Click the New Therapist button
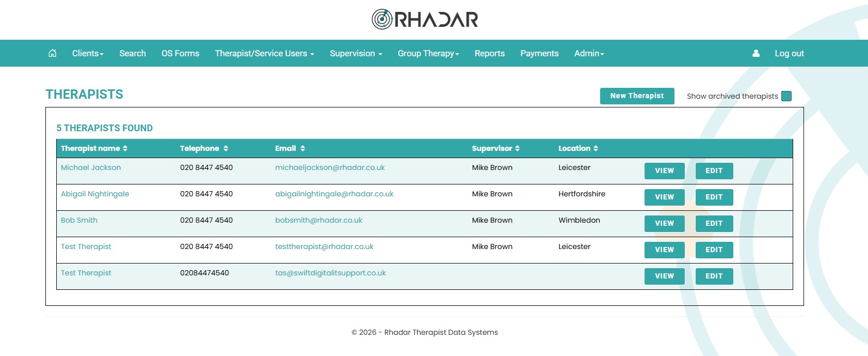 [x=637, y=96]
